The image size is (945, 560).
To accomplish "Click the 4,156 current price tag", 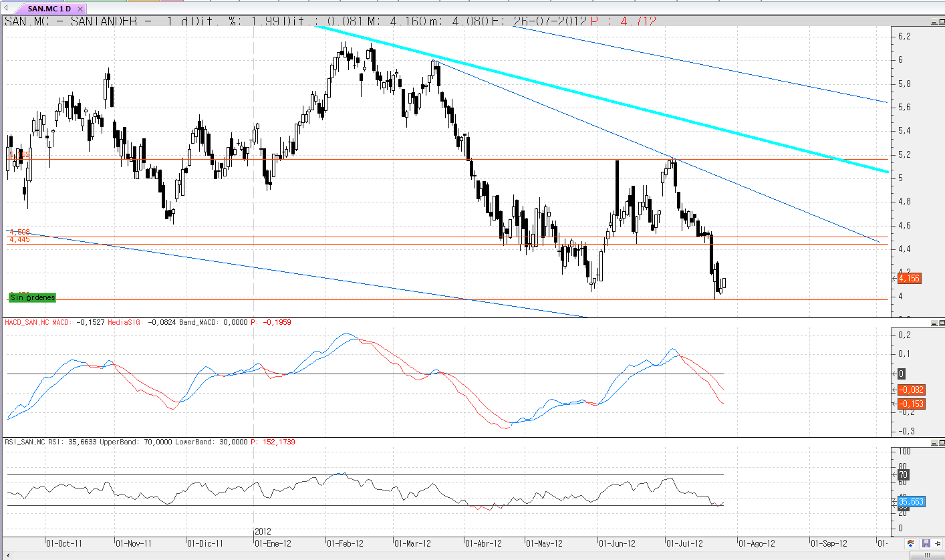I will point(910,278).
